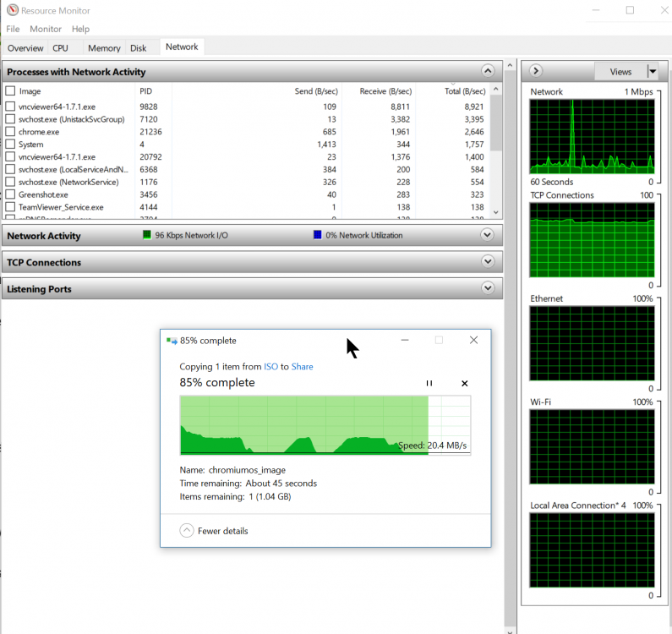672x634 pixels.
Task: Minimize the copy progress dialog
Action: point(405,340)
